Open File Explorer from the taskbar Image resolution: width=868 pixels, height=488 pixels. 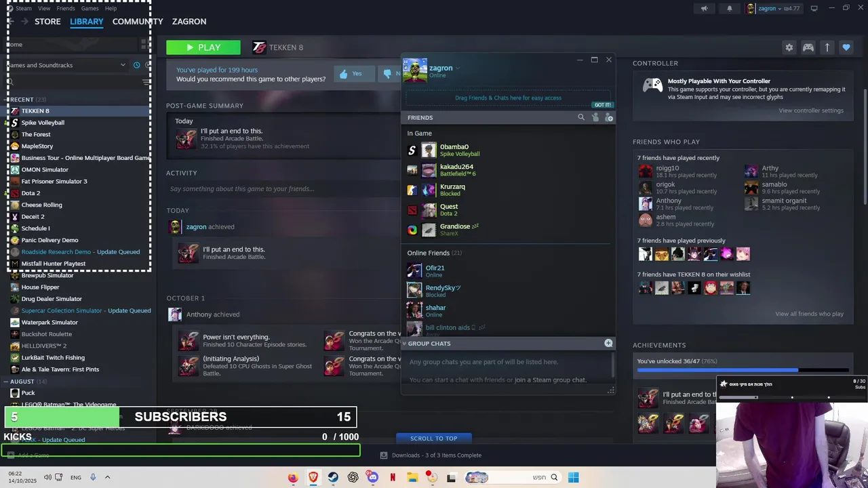coord(412,477)
